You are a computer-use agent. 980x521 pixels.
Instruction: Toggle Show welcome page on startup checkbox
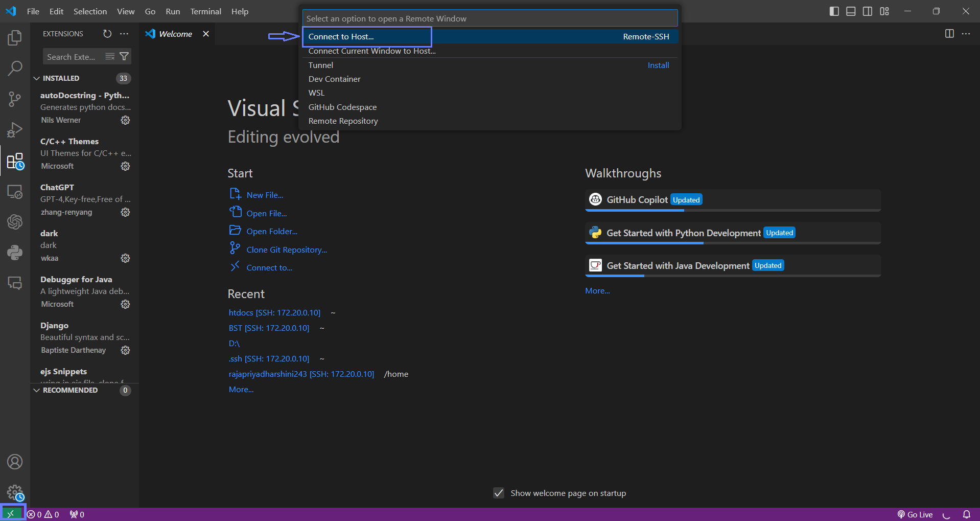pos(499,493)
